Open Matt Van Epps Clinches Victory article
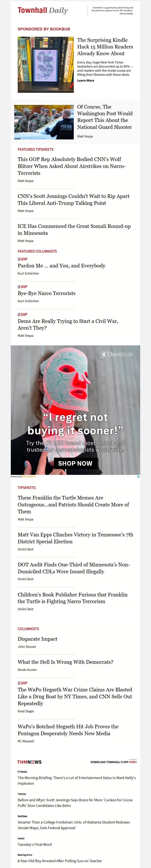151x868 pixels. coord(75,538)
